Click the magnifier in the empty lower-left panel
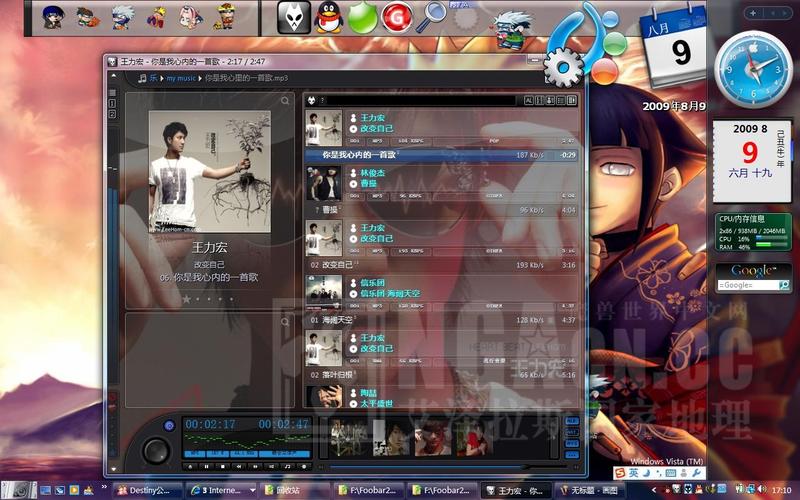 (x=285, y=321)
